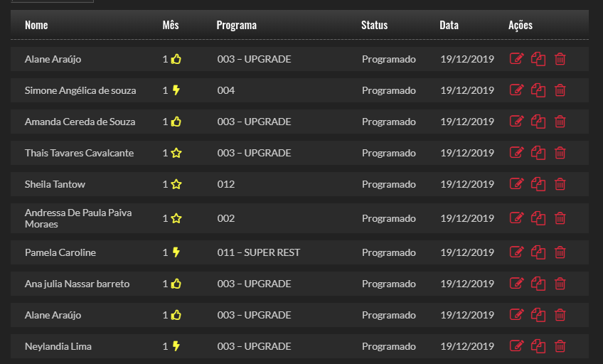Screen dimensions: 603x364
Task: Duplicate Neylandia Lima's program
Action: point(538,346)
